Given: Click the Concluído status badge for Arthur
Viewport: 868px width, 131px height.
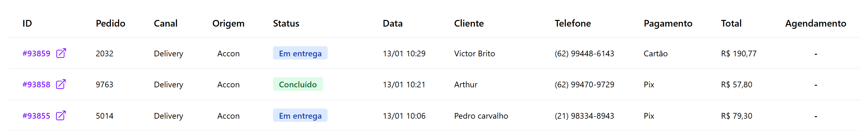Looking at the screenshot, I should [x=298, y=84].
